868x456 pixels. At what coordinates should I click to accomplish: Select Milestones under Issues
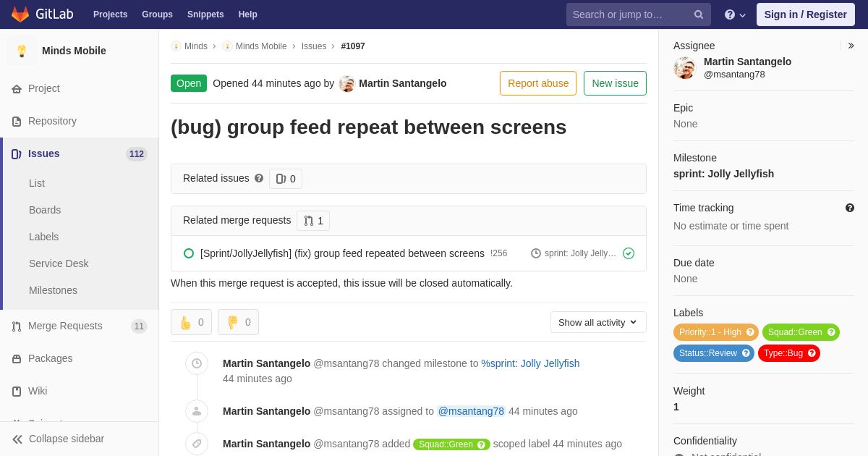[53, 290]
